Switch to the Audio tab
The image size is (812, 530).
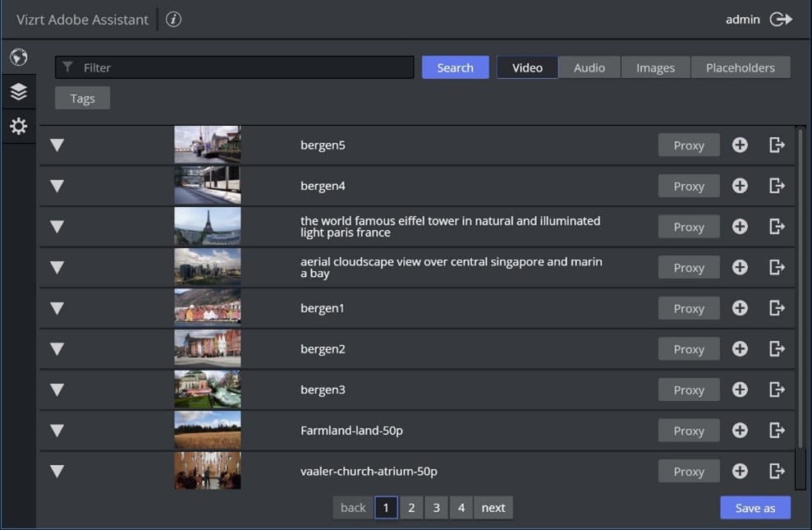[590, 67]
